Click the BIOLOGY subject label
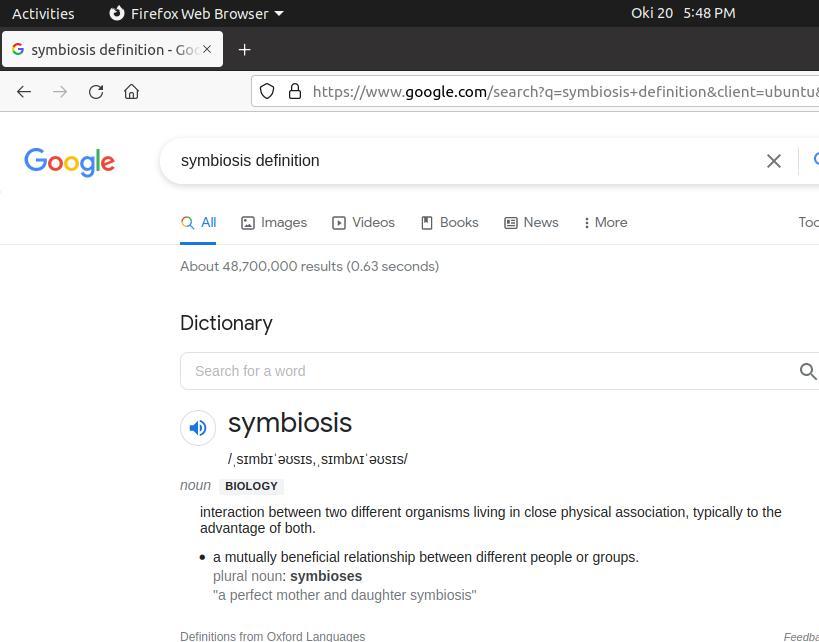 pyautogui.click(x=251, y=486)
